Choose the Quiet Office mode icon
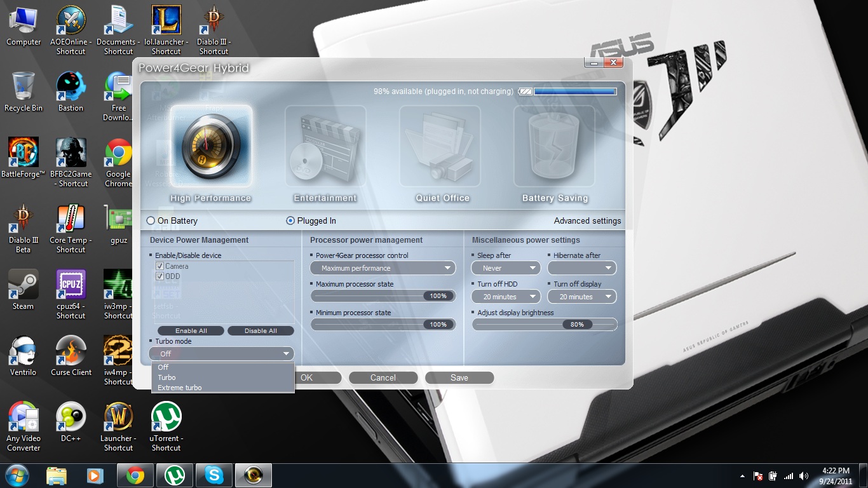The width and height of the screenshot is (868, 488). tap(440, 146)
